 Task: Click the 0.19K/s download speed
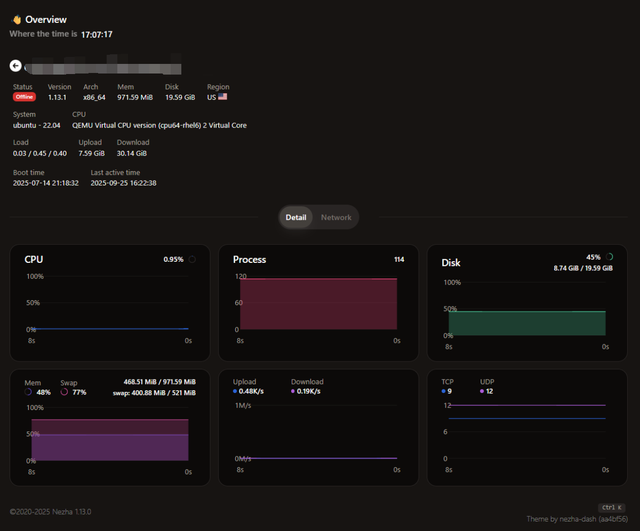309,391
